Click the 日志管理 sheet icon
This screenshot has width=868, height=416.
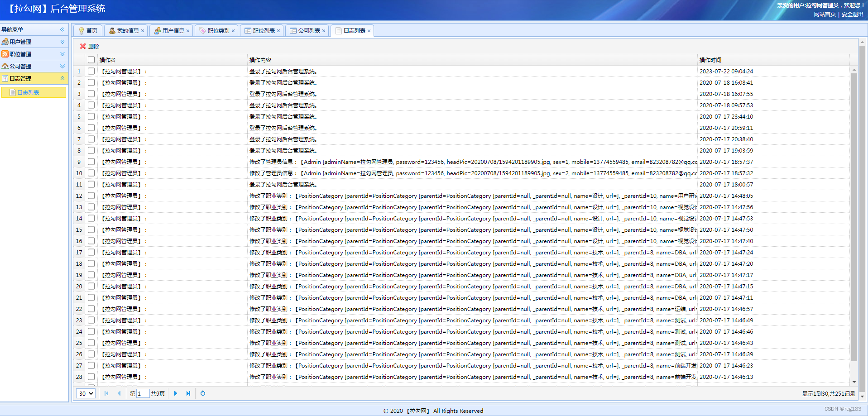5,78
